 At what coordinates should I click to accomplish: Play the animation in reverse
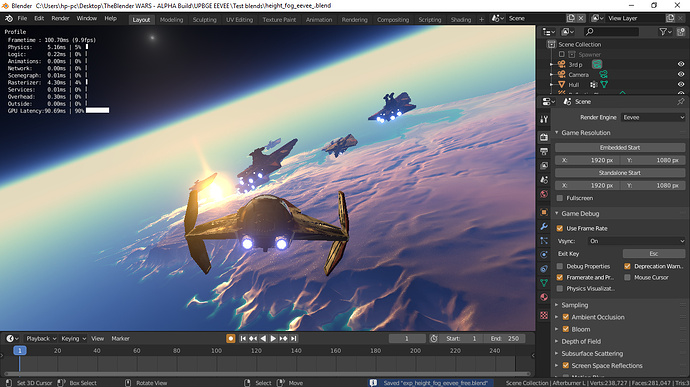(x=263, y=339)
